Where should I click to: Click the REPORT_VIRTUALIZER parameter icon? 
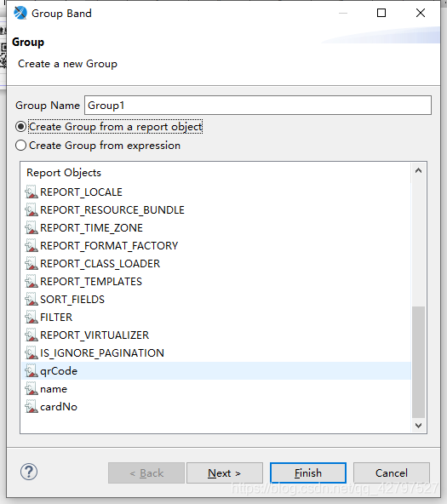[x=32, y=335]
